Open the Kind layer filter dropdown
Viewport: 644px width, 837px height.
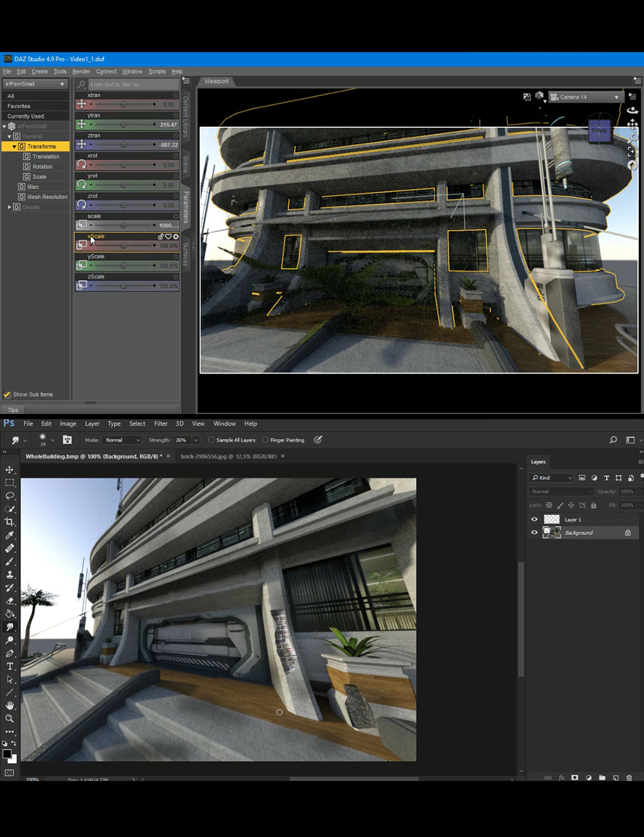(551, 478)
